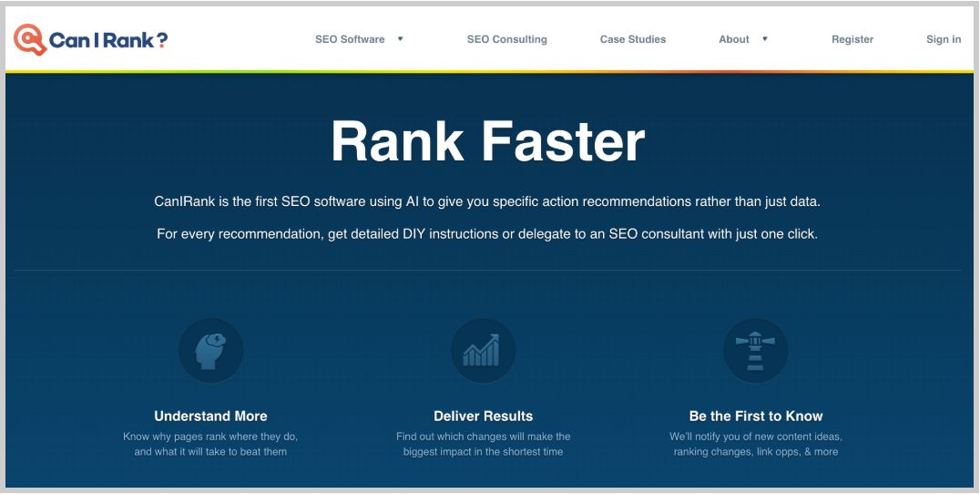The width and height of the screenshot is (980, 494).
Task: Click the text 'We'll notify you of new content ideas,'
Action: (x=756, y=437)
